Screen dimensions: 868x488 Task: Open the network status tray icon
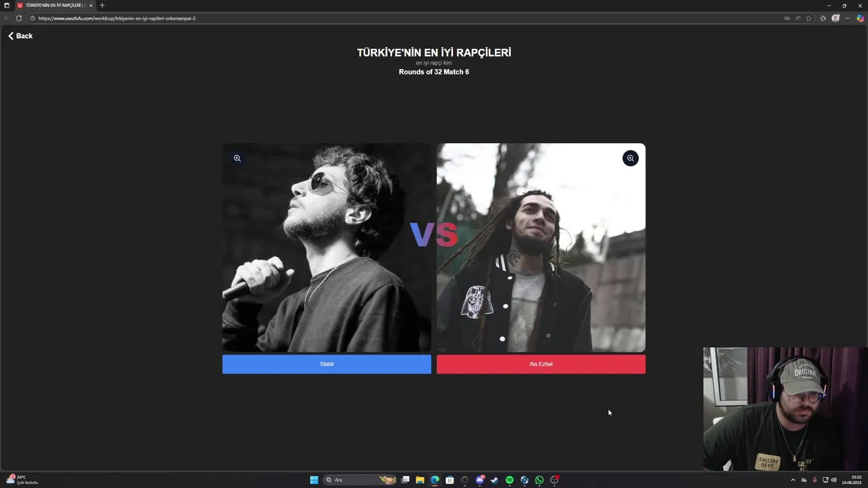click(x=825, y=480)
